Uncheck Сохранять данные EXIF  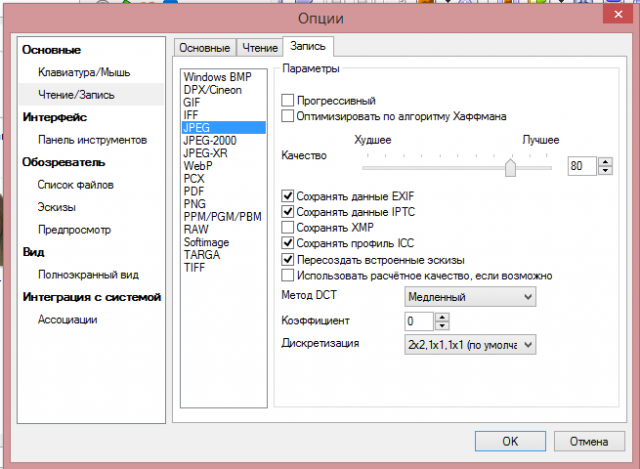coord(287,196)
